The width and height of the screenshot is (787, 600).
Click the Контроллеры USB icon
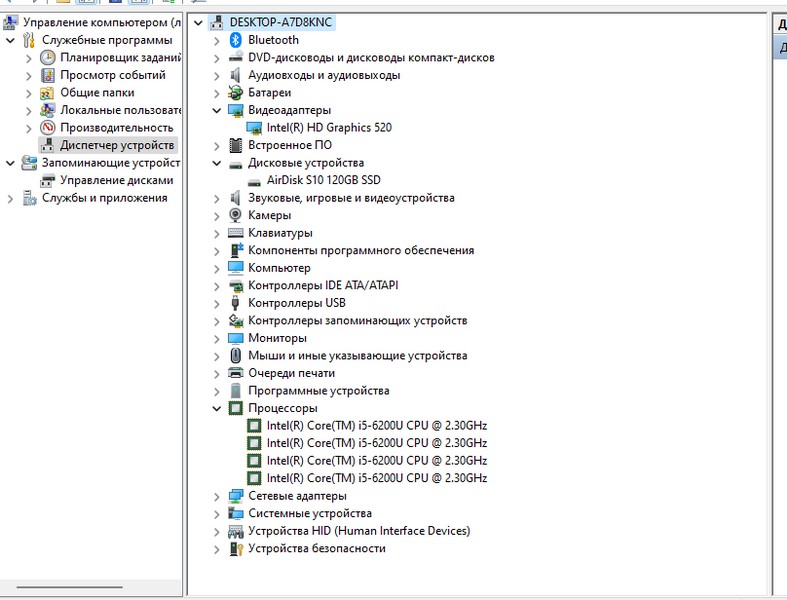coord(236,303)
